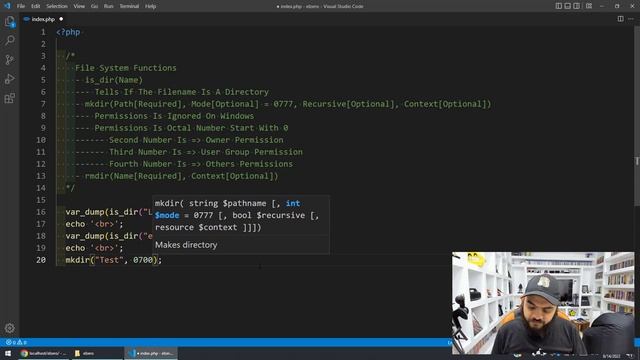640x360 pixels.
Task: Click the Windows Start button
Action: click(x=8, y=353)
